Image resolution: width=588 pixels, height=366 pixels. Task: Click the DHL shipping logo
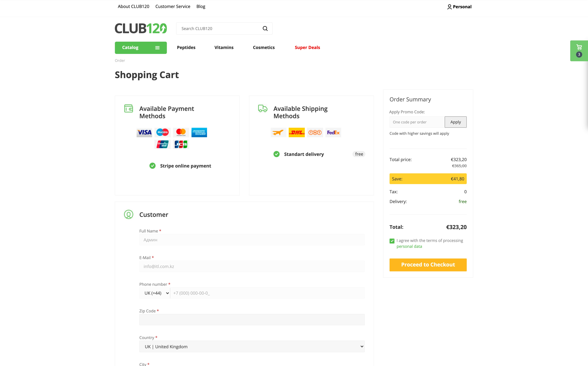[296, 132]
